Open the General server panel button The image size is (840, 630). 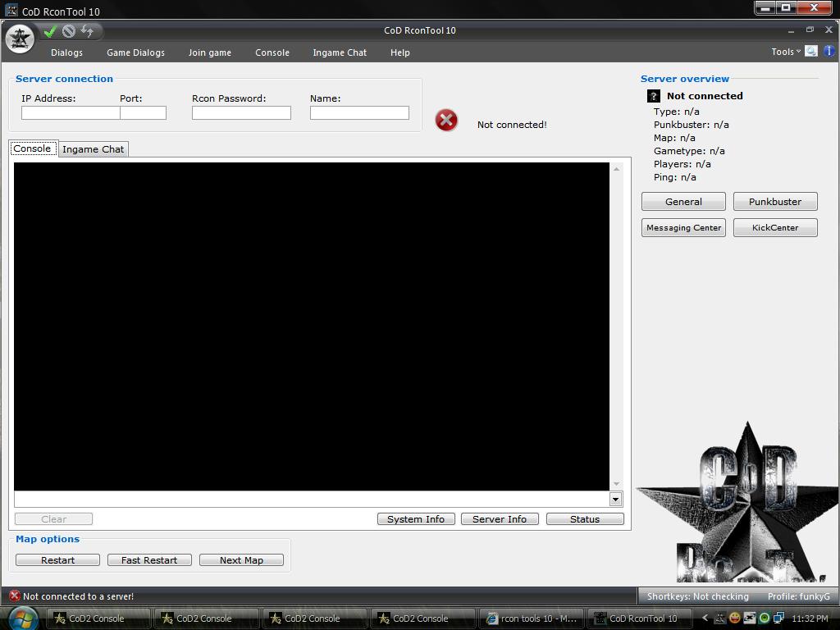click(x=683, y=202)
